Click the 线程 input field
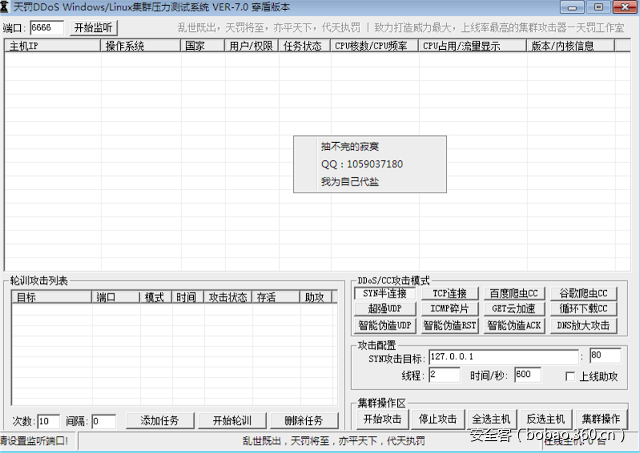Image resolution: width=640 pixels, height=453 pixels. tap(444, 375)
